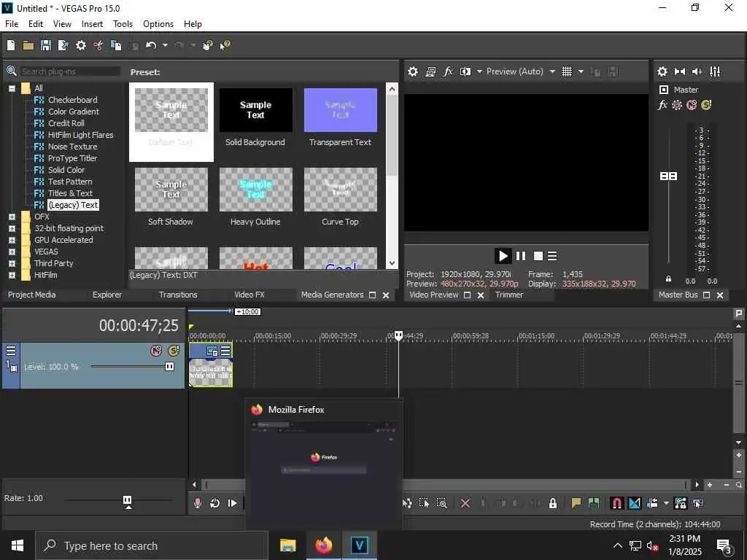Open the Options menu
Screen dimensions: 747x560
(158, 24)
